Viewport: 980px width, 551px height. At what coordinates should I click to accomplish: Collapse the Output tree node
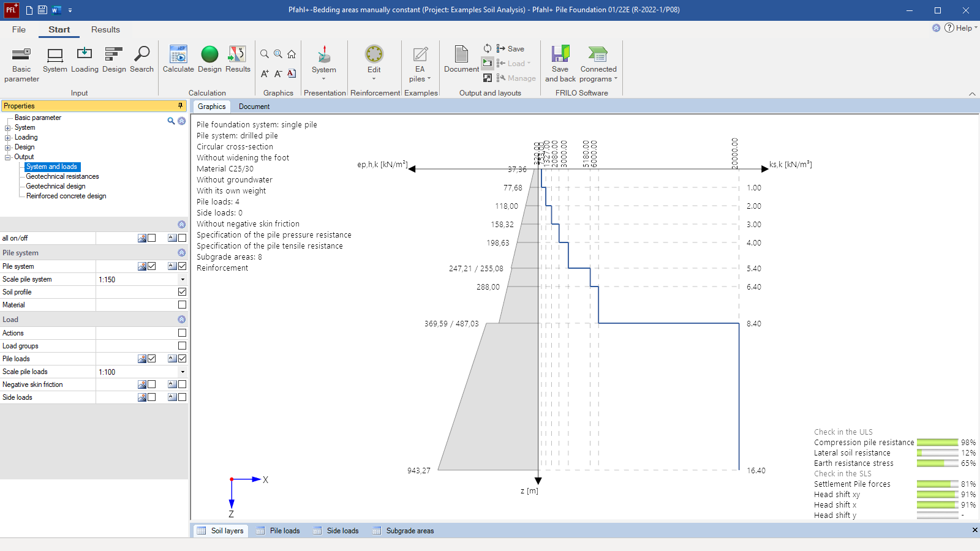pos(8,157)
